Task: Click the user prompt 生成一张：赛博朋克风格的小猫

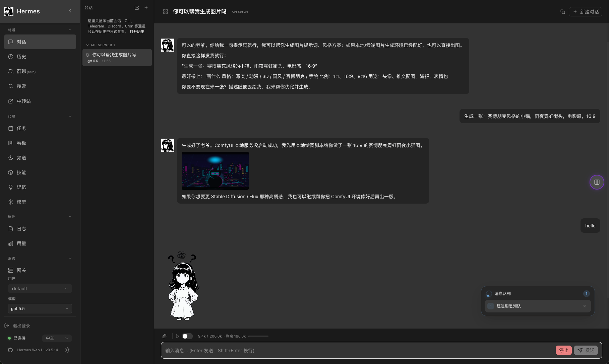Action: (x=530, y=116)
